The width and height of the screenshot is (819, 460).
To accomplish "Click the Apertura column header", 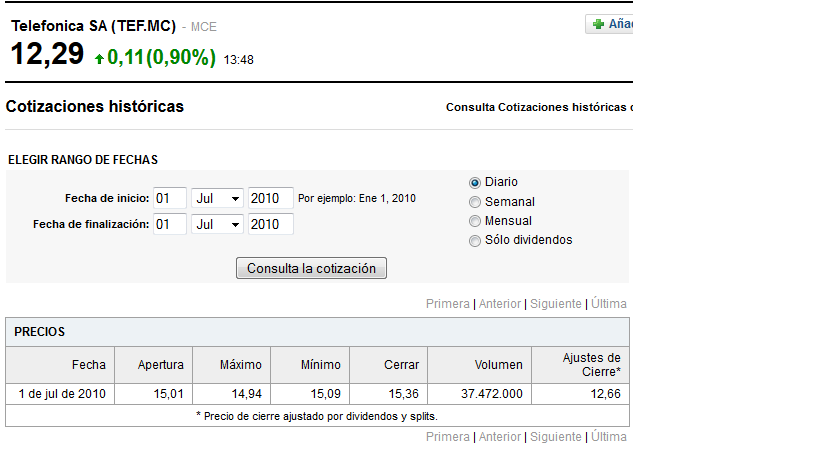I will (154, 365).
